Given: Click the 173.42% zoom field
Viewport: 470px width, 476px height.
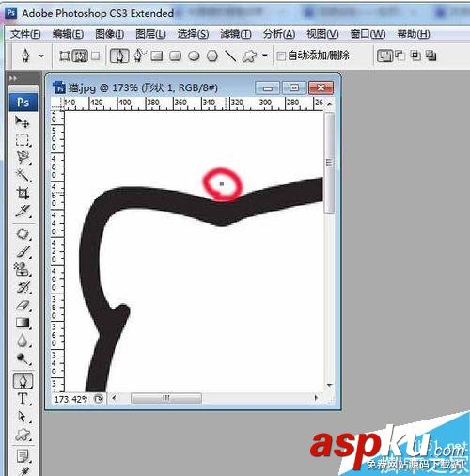Looking at the screenshot, I should coord(71,399).
